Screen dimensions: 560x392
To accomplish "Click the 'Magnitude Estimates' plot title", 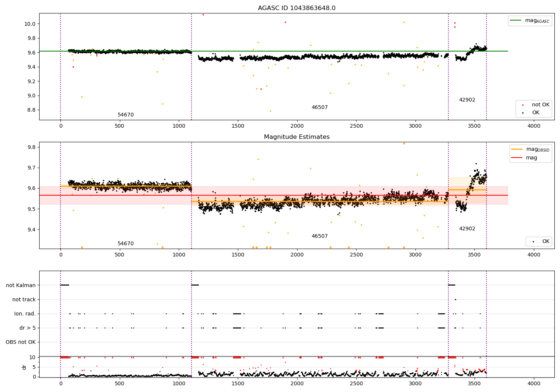I will coord(296,137).
